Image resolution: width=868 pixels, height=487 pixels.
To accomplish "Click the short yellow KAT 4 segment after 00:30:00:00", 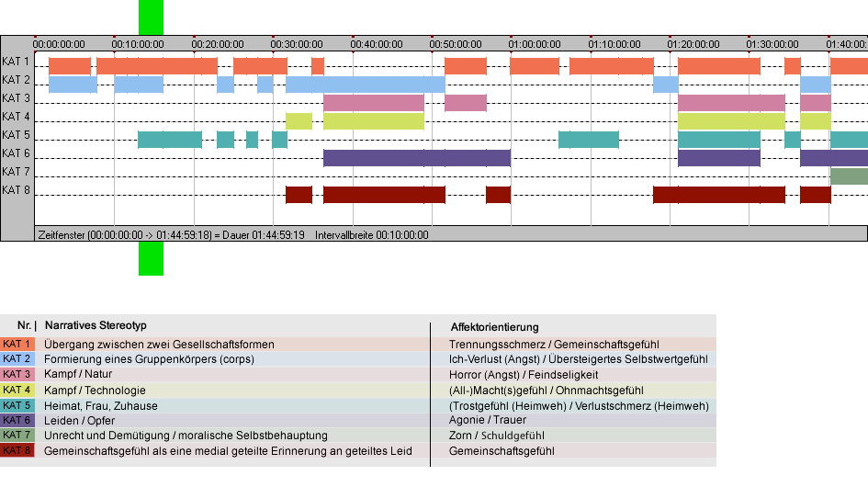I will 299,121.
